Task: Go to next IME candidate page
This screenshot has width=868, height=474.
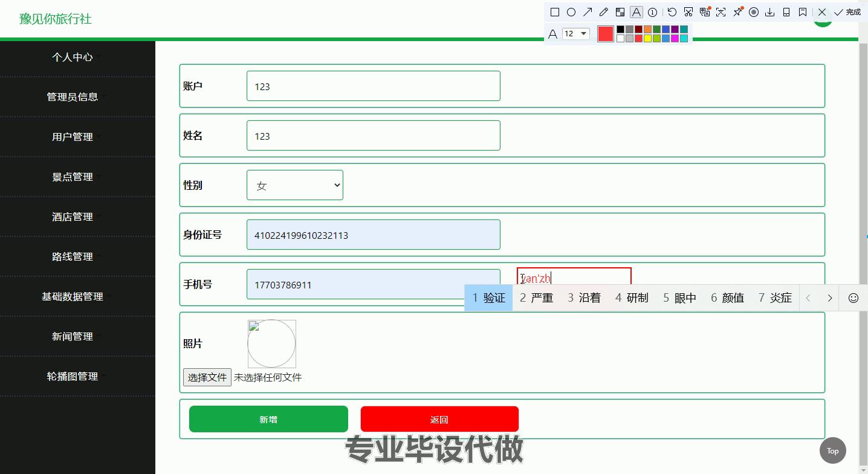Action: click(x=830, y=297)
